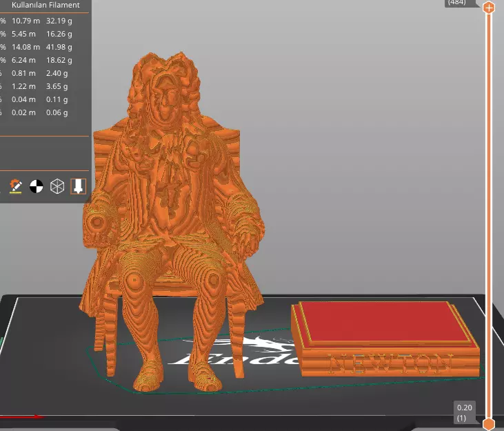Select the 0.06 g filament weight value
The width and height of the screenshot is (504, 431).
tap(57, 113)
